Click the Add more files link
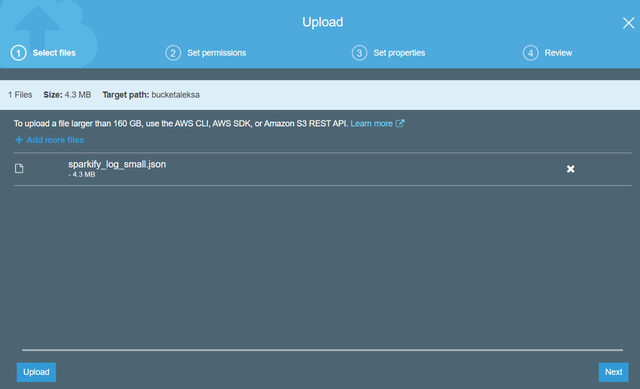The width and height of the screenshot is (640, 389). (55, 140)
